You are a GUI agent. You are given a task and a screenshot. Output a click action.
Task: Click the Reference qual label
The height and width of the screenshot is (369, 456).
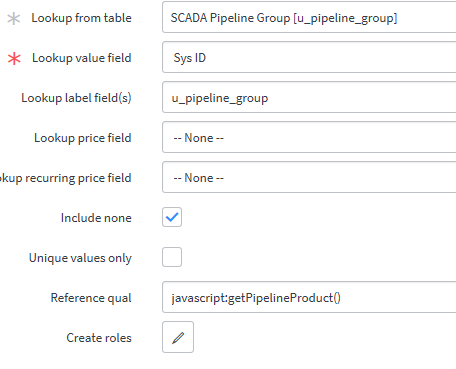coord(91,298)
